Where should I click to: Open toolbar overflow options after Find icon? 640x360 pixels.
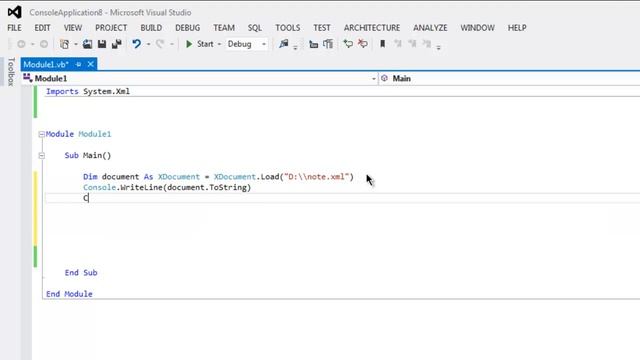coord(295,48)
